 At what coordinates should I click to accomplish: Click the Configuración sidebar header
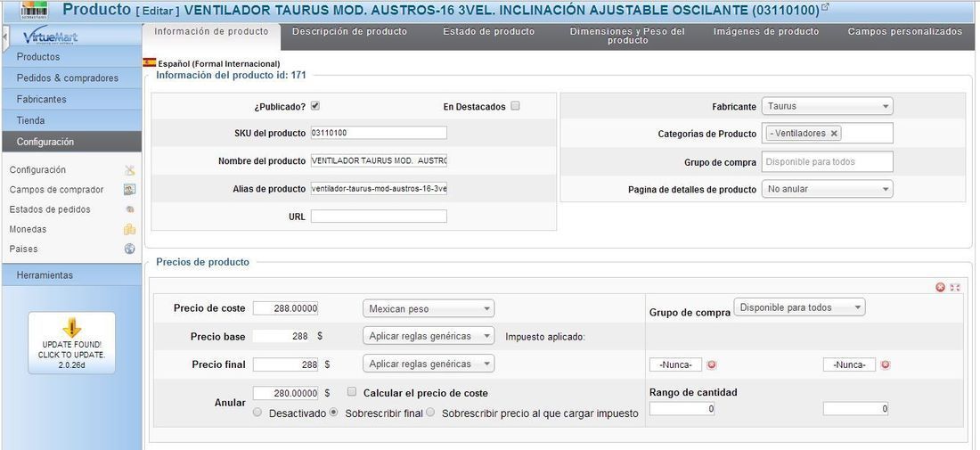point(72,142)
